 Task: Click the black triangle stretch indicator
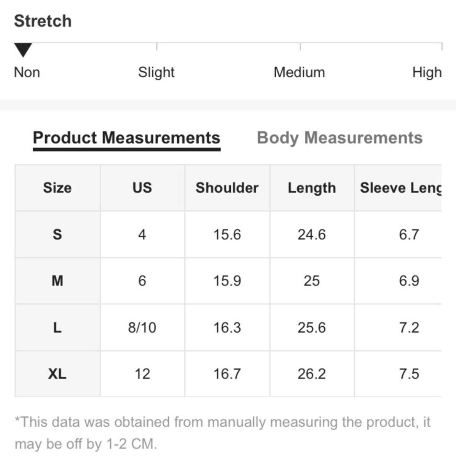click(23, 50)
